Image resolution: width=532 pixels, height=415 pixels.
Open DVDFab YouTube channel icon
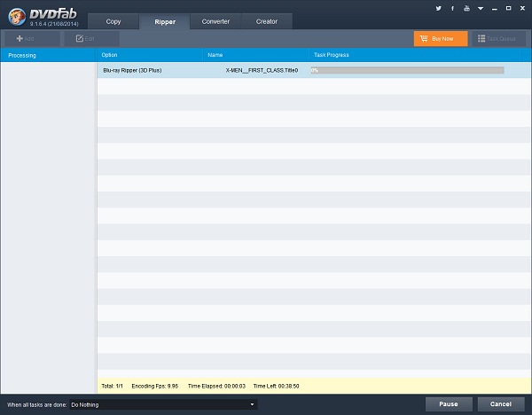(x=467, y=9)
